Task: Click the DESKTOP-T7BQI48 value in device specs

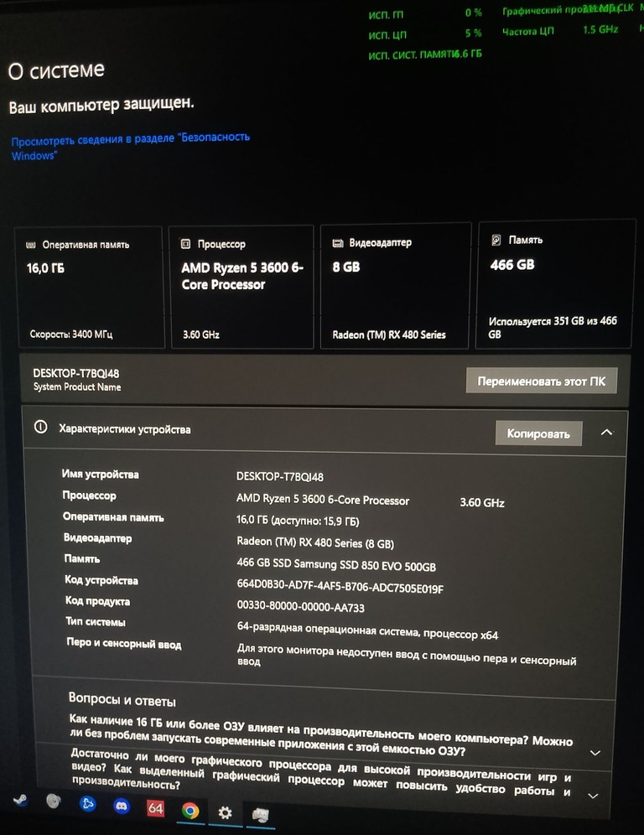Action: pos(279,477)
